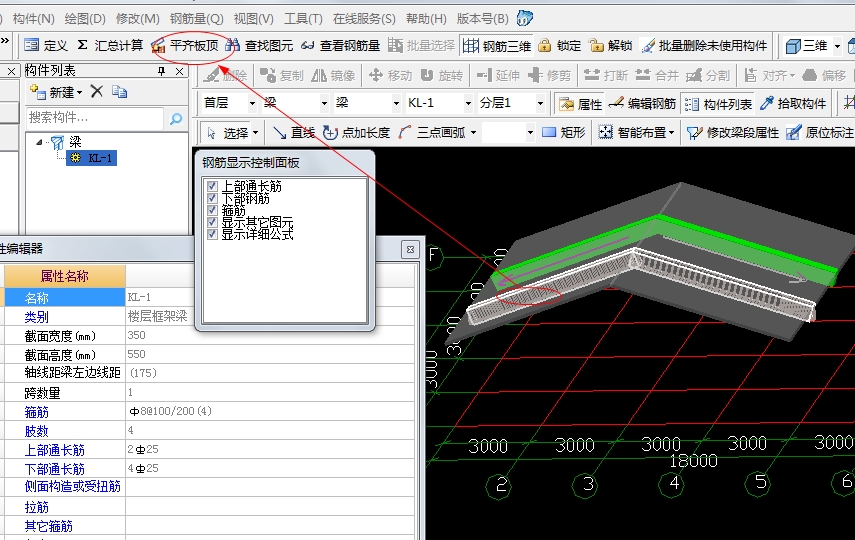
Task: Select the 合并 merge tool
Action: point(657,75)
